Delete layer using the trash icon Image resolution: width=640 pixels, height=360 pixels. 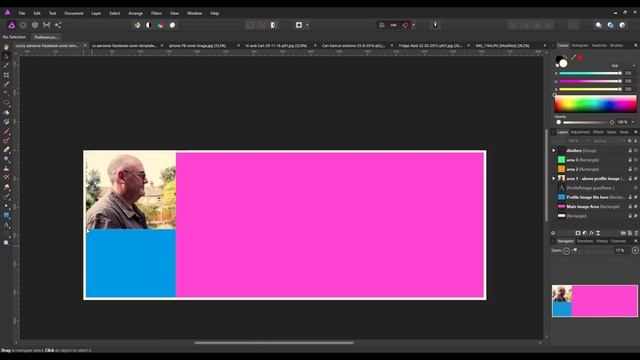click(x=636, y=233)
